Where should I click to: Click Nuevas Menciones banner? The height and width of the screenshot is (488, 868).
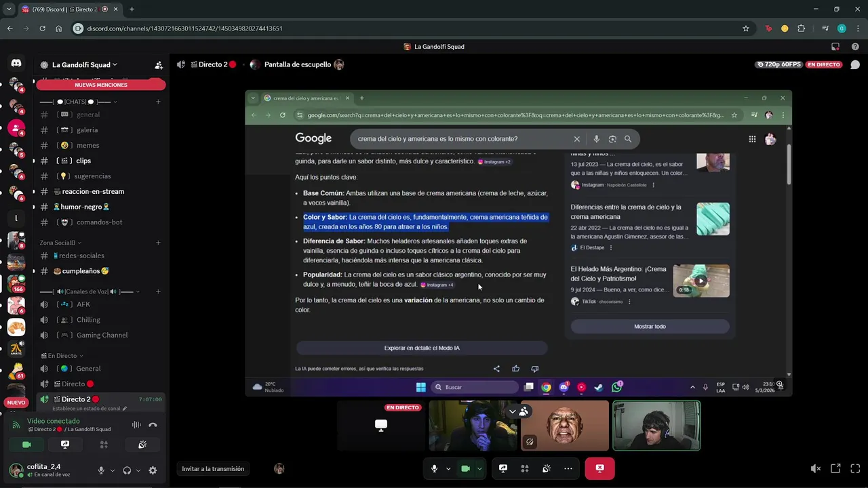pyautogui.click(x=101, y=85)
